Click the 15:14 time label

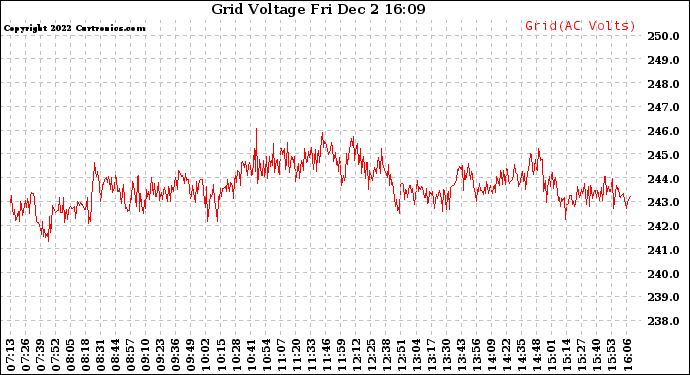click(x=565, y=355)
